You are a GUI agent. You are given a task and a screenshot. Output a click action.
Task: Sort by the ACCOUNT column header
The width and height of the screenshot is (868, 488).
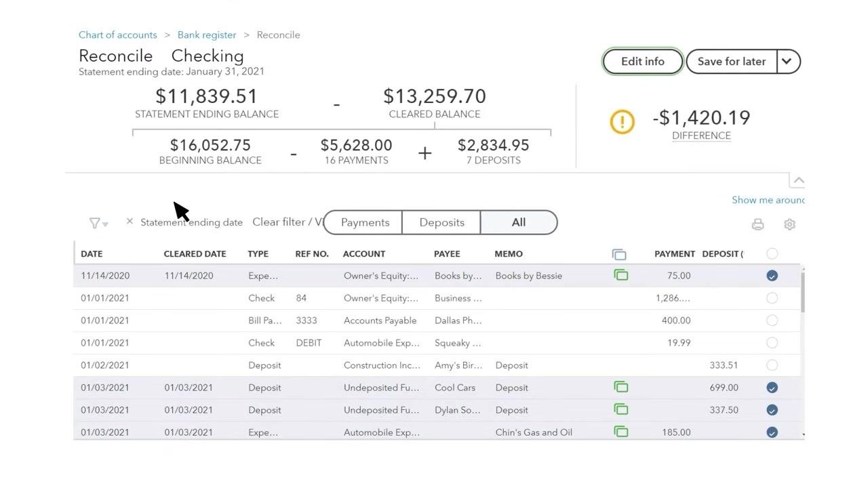pyautogui.click(x=364, y=253)
